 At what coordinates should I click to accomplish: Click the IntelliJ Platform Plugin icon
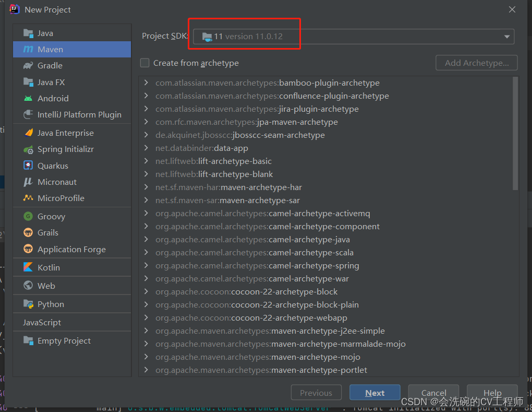(x=28, y=114)
